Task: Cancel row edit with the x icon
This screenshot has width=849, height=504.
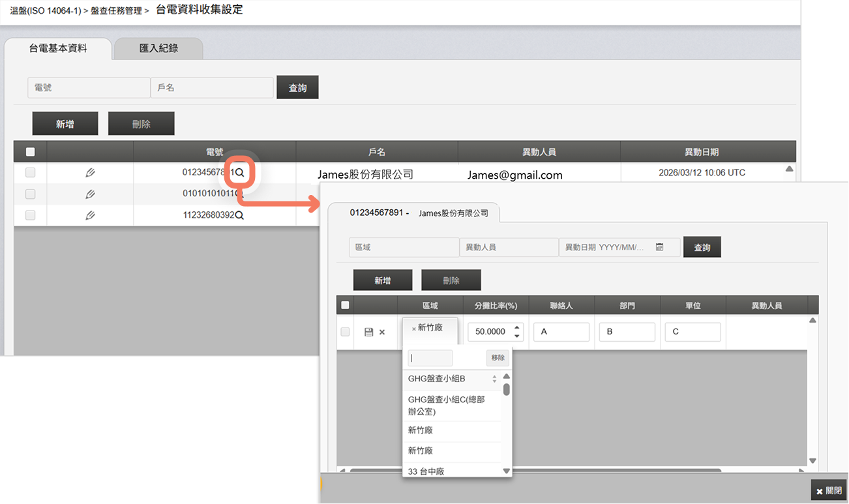Action: tap(382, 332)
